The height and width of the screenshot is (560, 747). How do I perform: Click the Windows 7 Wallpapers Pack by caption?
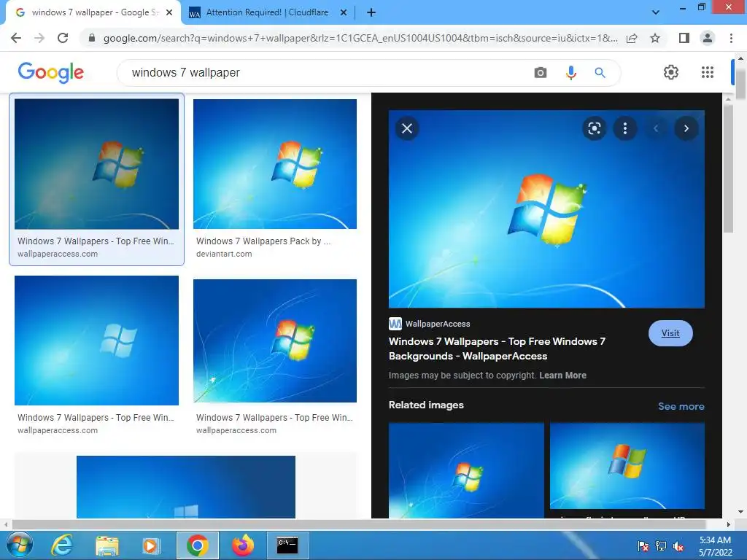tap(263, 241)
